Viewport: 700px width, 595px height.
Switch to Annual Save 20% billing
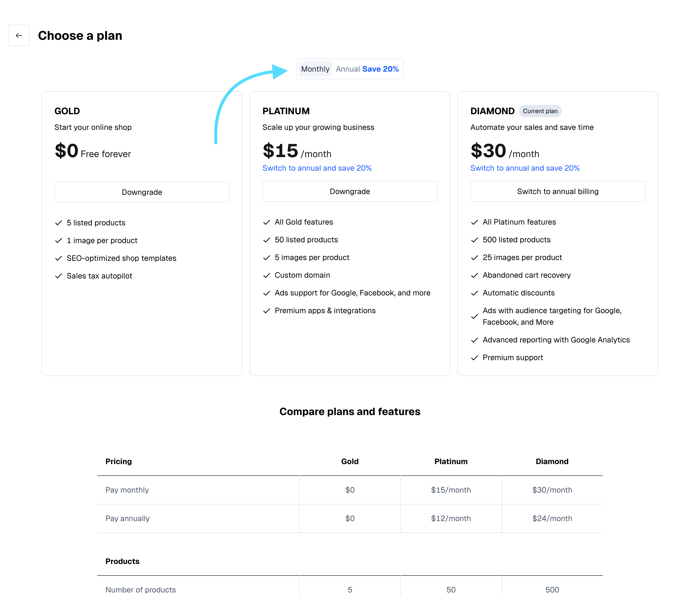(367, 69)
